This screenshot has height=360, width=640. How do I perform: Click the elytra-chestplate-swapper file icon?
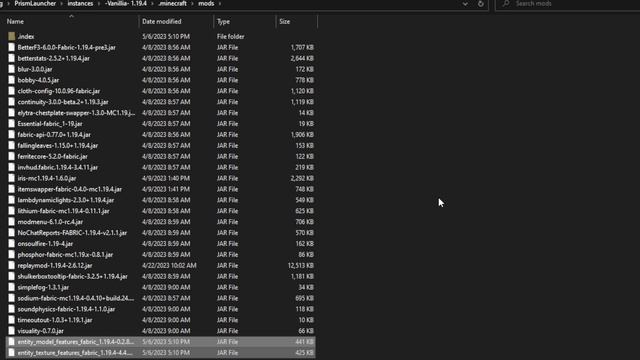coord(11,113)
